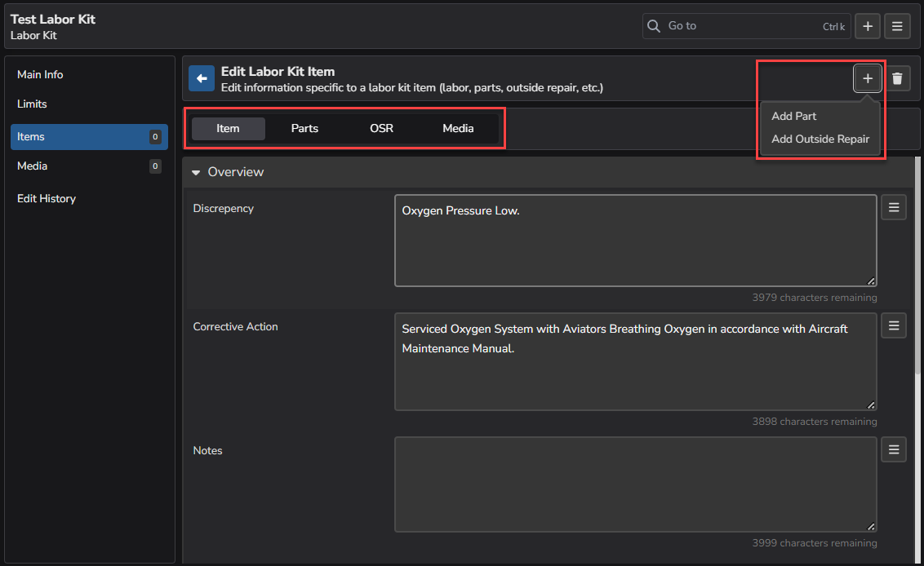
Task: Click the trash delete icon
Action: [897, 78]
